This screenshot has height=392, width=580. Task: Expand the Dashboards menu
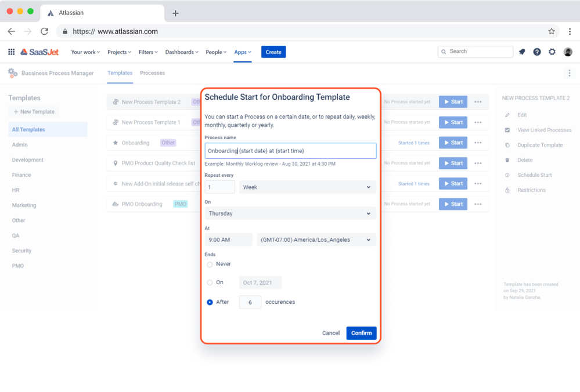[182, 52]
